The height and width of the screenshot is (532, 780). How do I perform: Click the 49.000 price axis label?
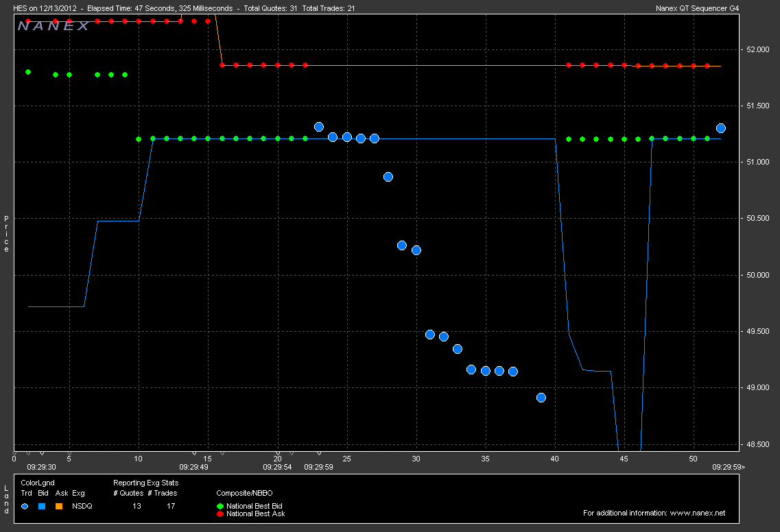[757, 387]
